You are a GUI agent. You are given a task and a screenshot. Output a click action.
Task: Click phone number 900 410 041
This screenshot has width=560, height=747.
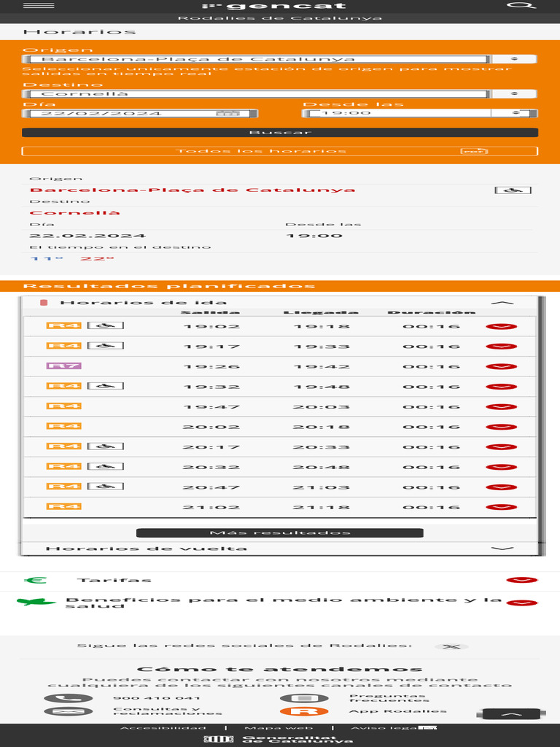pos(157,698)
